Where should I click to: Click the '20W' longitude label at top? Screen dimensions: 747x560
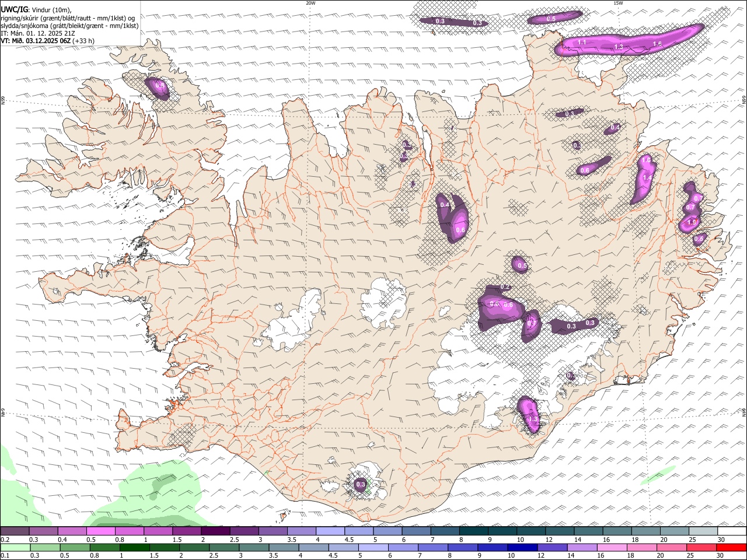(310, 3)
